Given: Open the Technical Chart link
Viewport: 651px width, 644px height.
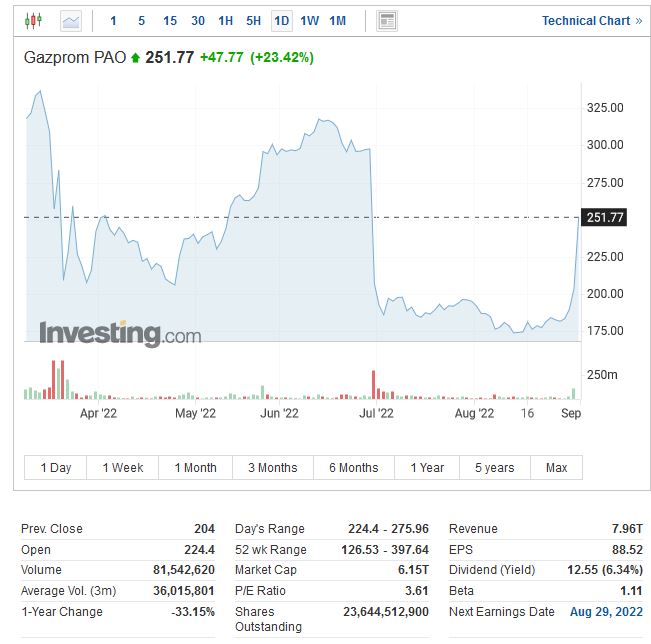Looking at the screenshot, I should (x=592, y=20).
